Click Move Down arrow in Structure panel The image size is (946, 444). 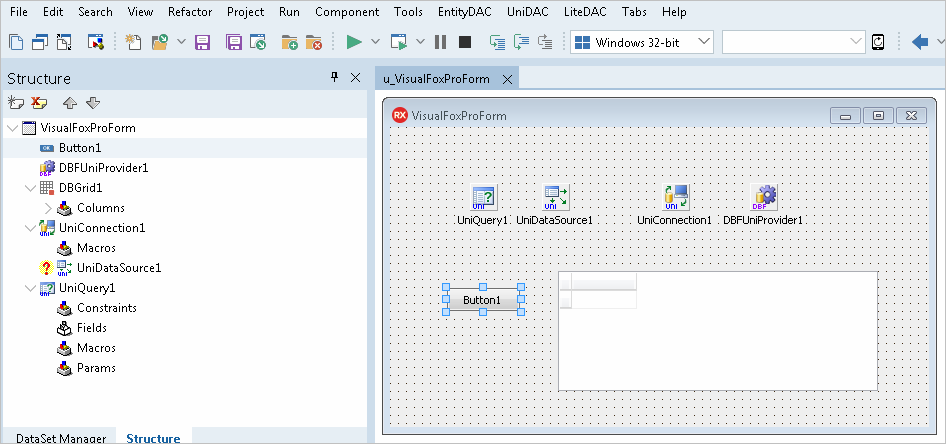tap(93, 103)
